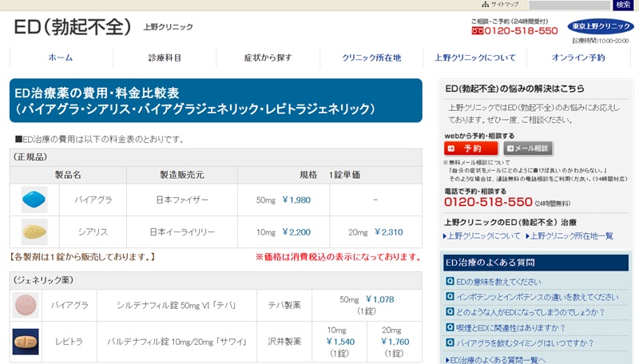Click the Q icon beside EDの意味を教えてください
Viewport: 639px width, 364px height.
[450, 282]
